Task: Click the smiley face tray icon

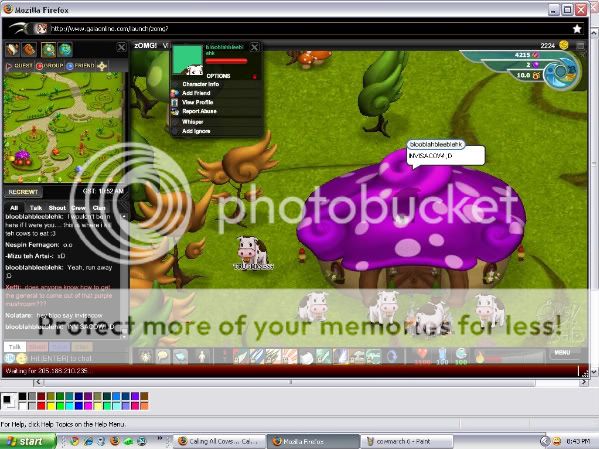Action: [557, 441]
